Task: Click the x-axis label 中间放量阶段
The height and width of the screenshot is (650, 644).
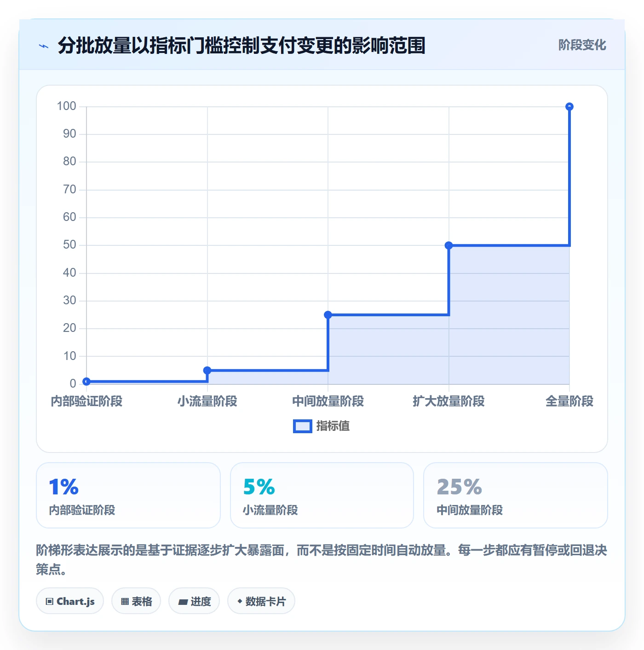Action: (328, 401)
